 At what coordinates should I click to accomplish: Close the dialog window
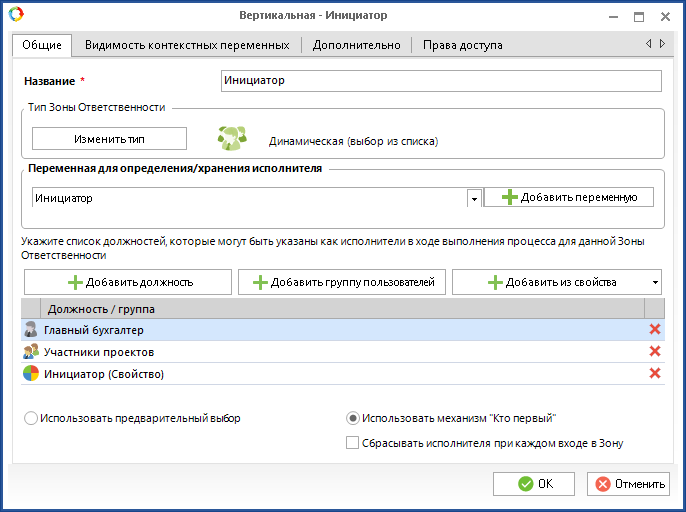pos(665,17)
